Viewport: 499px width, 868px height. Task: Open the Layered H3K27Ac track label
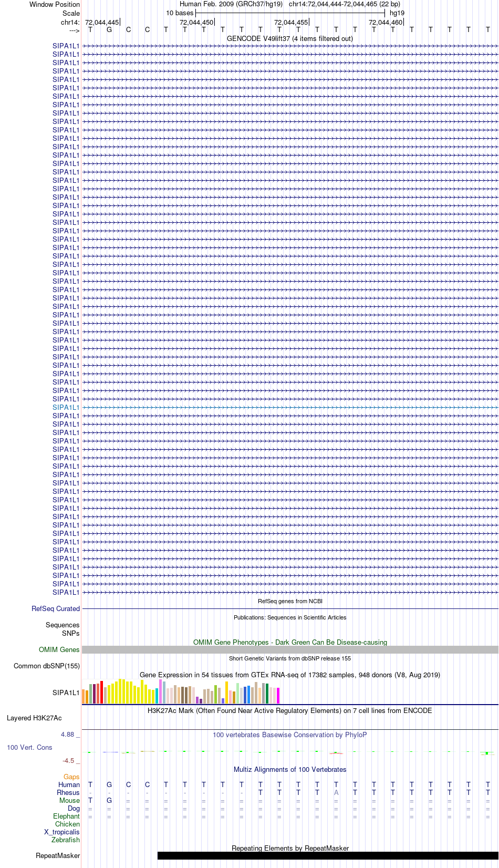pos(34,718)
